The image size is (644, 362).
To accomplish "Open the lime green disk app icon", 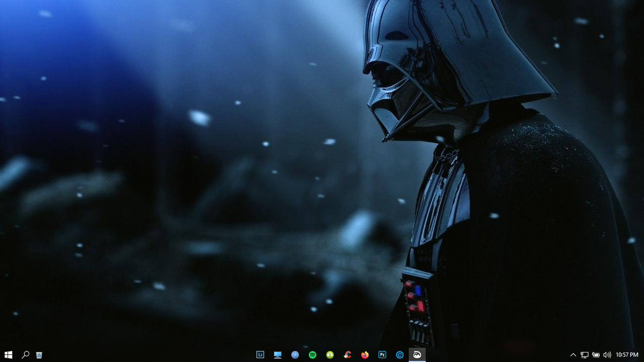I will [330, 355].
